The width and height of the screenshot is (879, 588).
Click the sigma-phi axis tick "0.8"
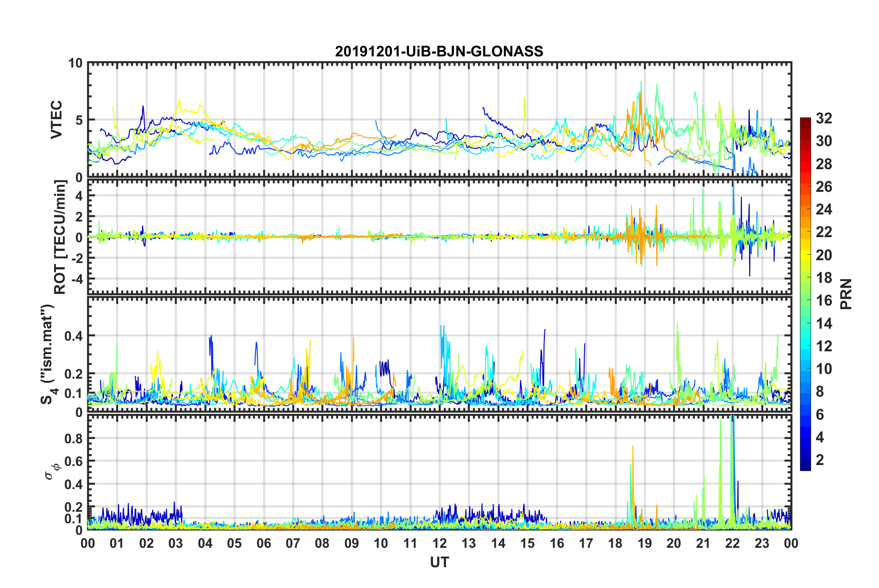[x=74, y=438]
